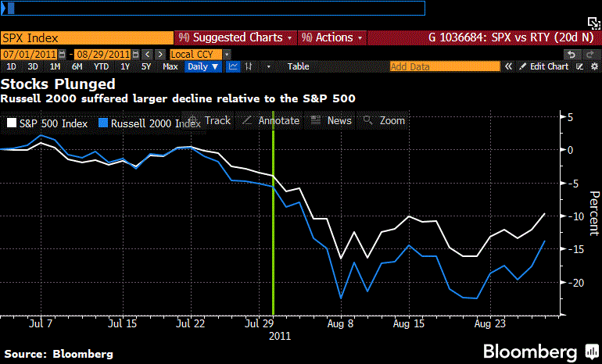Click the undo arrow icon
The height and width of the screenshot is (364, 602).
pos(572,55)
